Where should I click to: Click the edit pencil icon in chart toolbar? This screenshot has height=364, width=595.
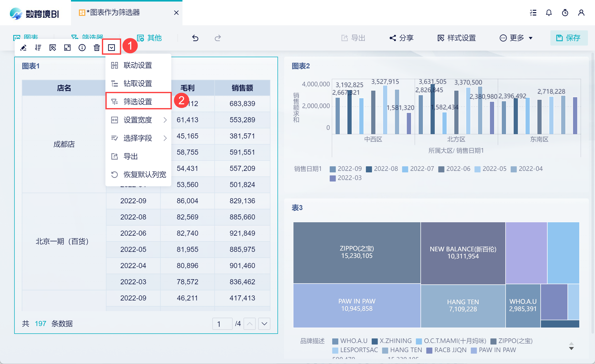(x=23, y=48)
